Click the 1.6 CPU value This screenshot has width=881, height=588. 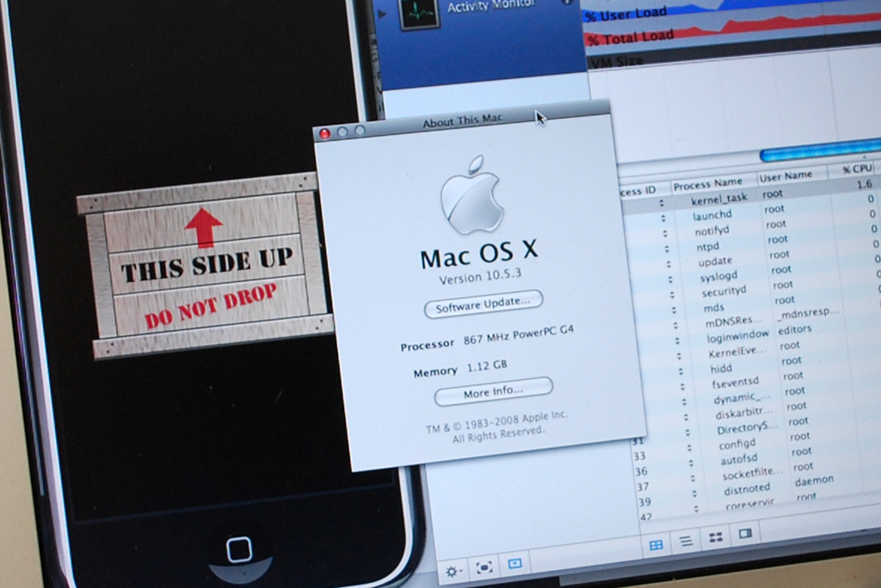864,184
